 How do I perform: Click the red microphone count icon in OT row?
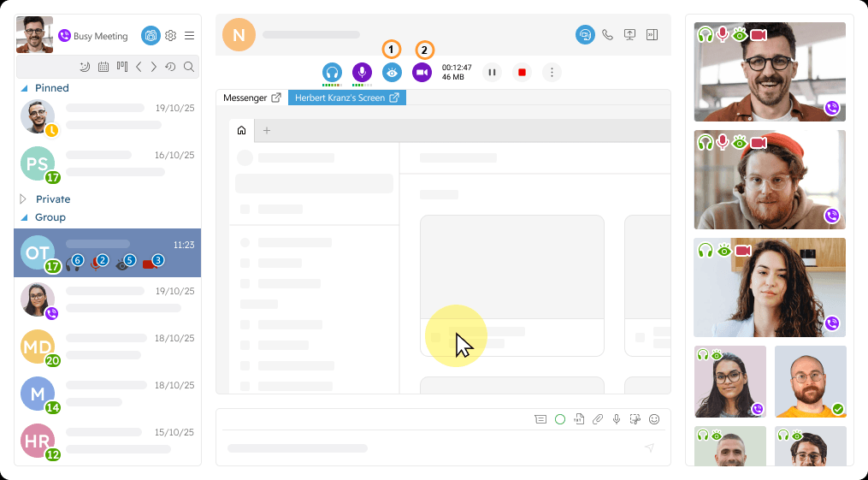pos(100,264)
